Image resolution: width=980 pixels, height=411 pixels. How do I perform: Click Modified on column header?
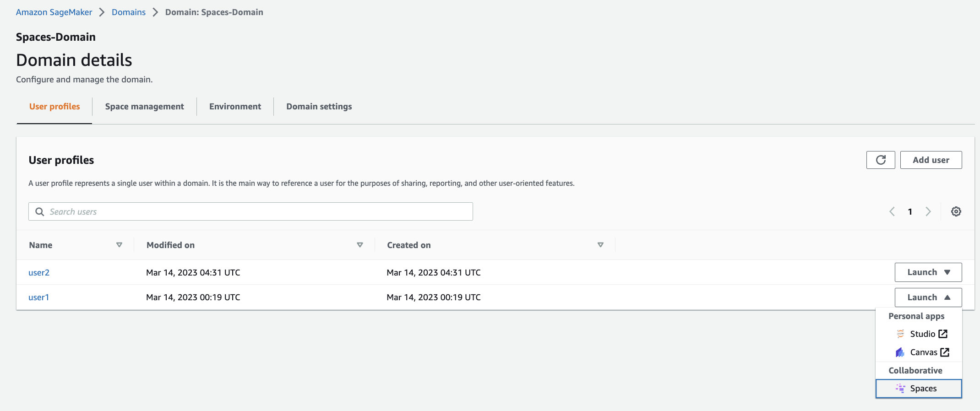pos(170,245)
